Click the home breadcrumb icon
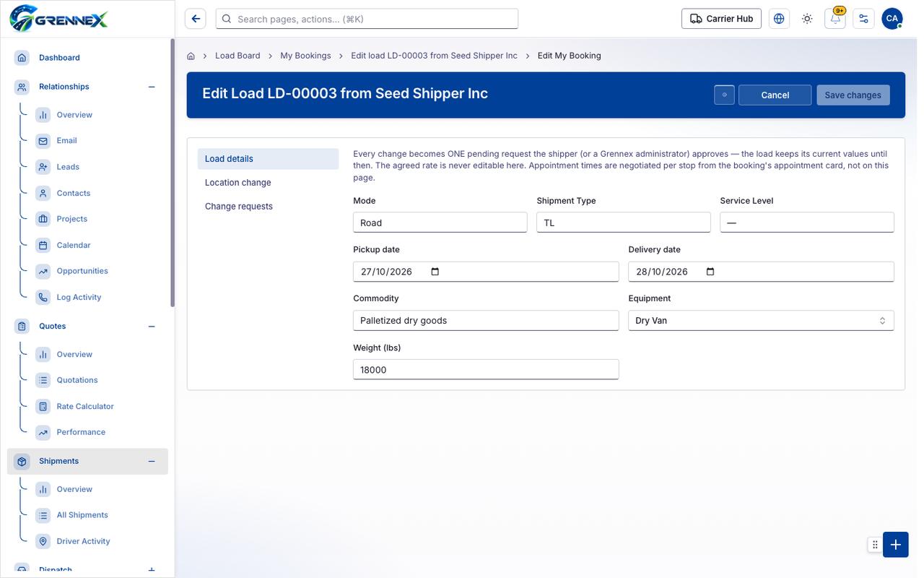The image size is (924, 578). tap(191, 56)
